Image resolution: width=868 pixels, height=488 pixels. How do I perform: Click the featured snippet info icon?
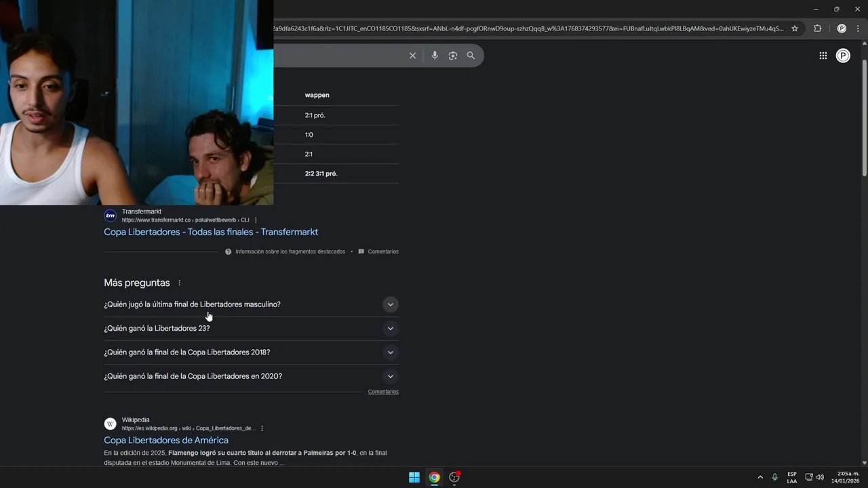coord(229,251)
